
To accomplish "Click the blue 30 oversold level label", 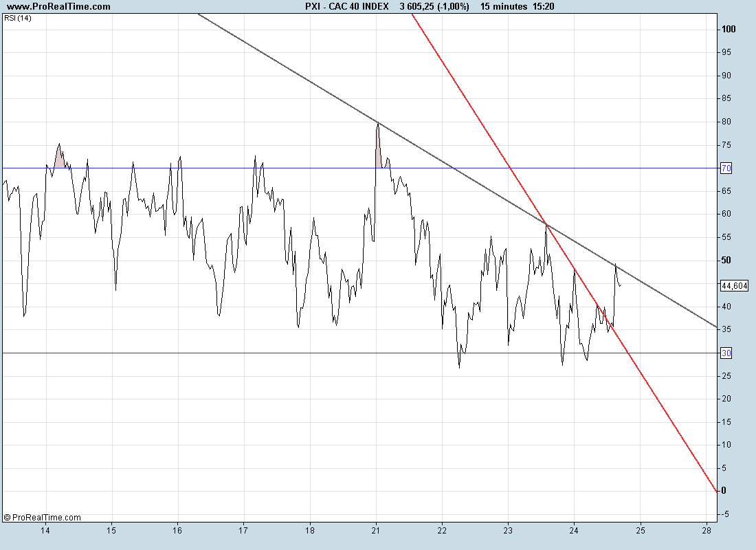I will (x=726, y=353).
